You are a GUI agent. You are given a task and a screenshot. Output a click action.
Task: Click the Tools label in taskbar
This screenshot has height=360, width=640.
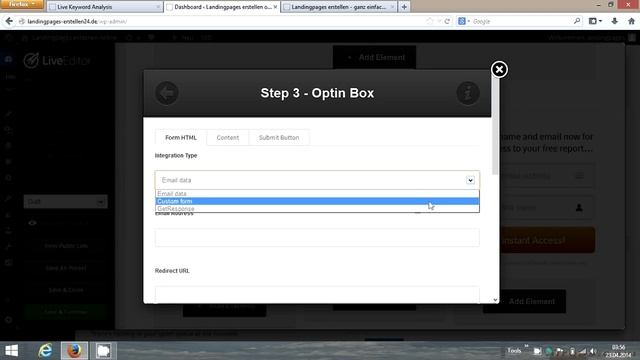click(x=514, y=351)
